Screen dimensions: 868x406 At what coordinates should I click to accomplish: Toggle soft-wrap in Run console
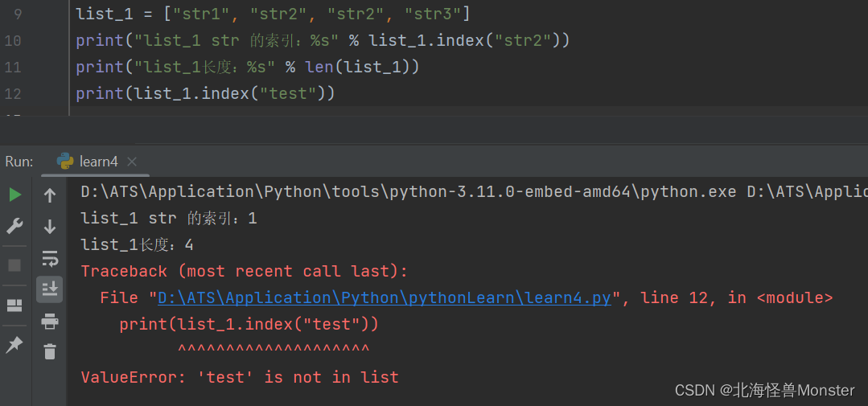tap(50, 258)
